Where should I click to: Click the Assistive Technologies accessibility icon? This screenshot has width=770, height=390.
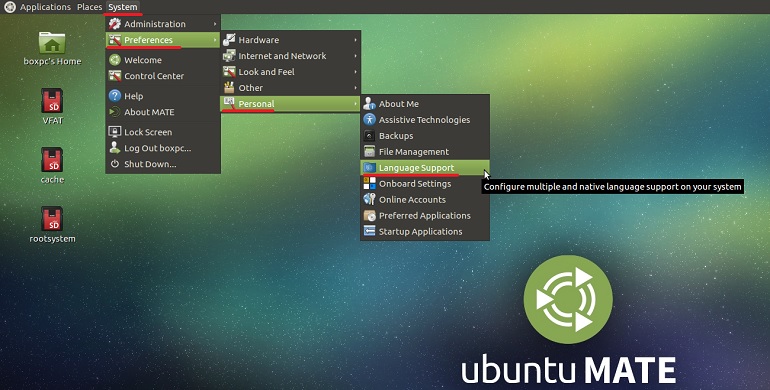tap(369, 119)
